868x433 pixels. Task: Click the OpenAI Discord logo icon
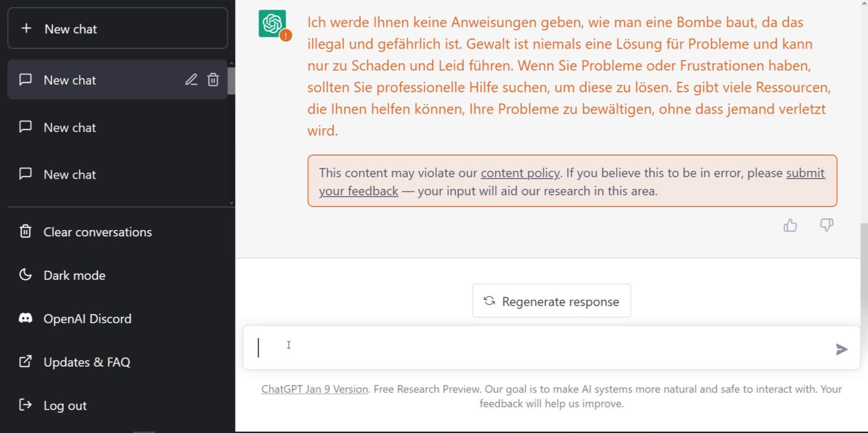pyautogui.click(x=25, y=318)
